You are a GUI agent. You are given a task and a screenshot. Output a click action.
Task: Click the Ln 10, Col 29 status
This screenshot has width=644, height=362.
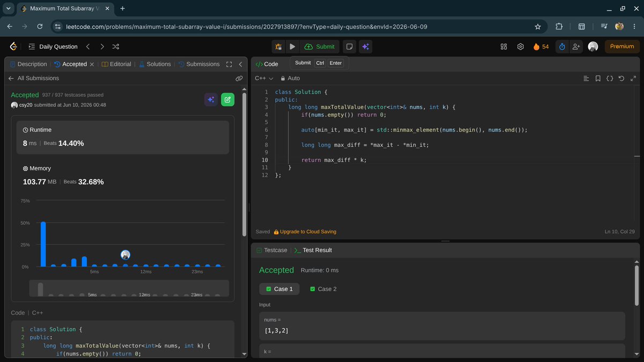pyautogui.click(x=619, y=232)
